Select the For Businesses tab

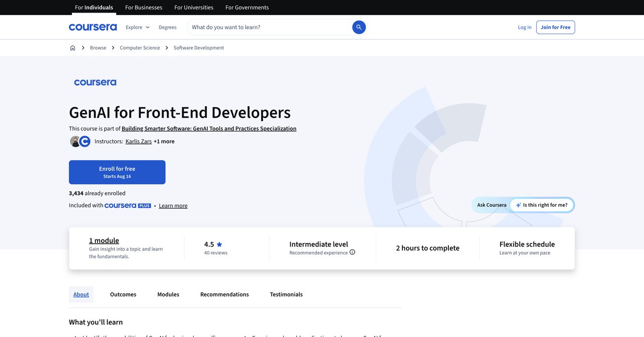click(143, 8)
